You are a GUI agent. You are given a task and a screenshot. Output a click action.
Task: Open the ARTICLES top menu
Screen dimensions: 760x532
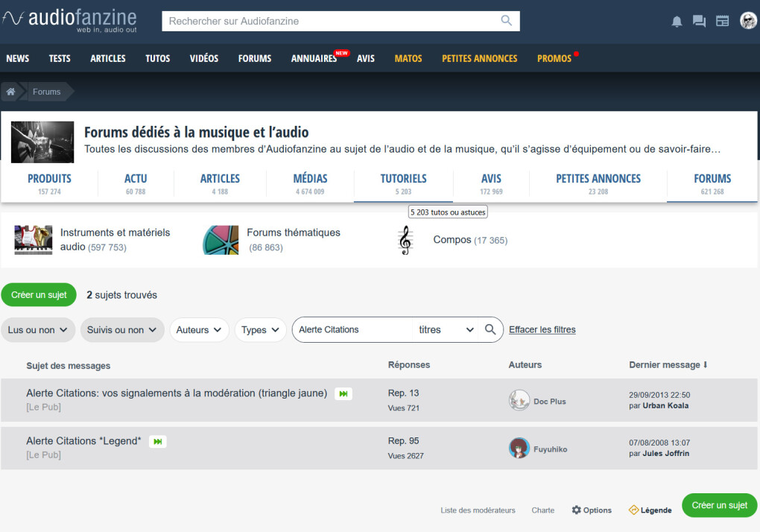click(107, 59)
